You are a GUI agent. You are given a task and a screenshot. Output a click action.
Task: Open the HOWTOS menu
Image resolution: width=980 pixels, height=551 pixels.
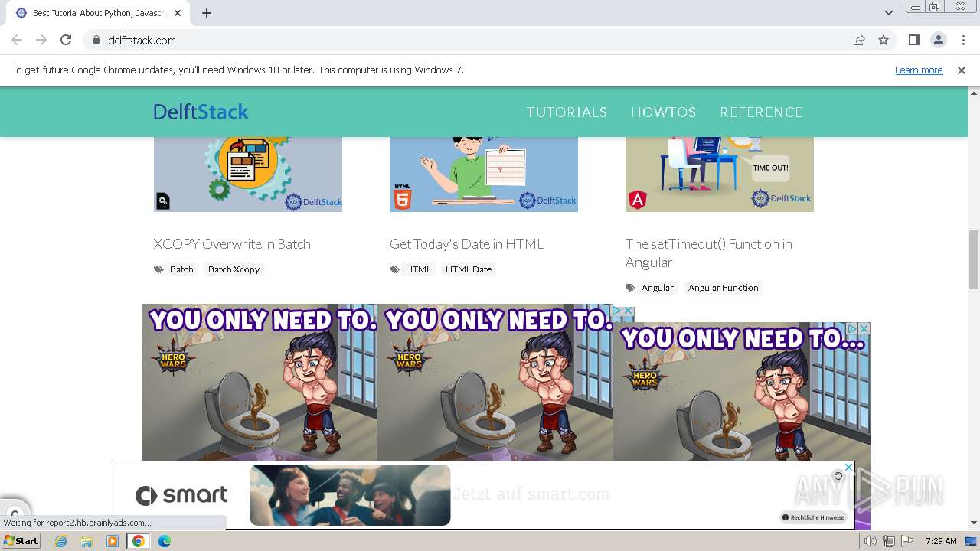(x=663, y=112)
